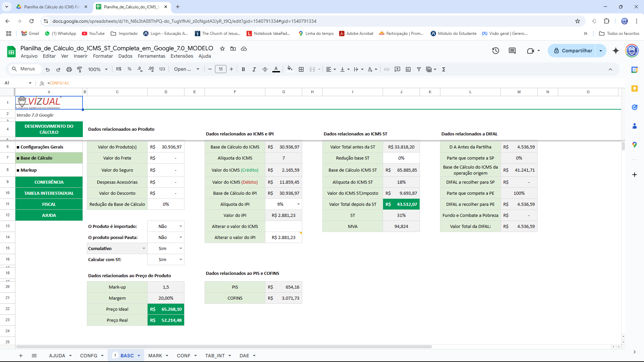Click the TABELA INTERESTADUAL green button
Screen dimensions: 644x362
[49, 193]
